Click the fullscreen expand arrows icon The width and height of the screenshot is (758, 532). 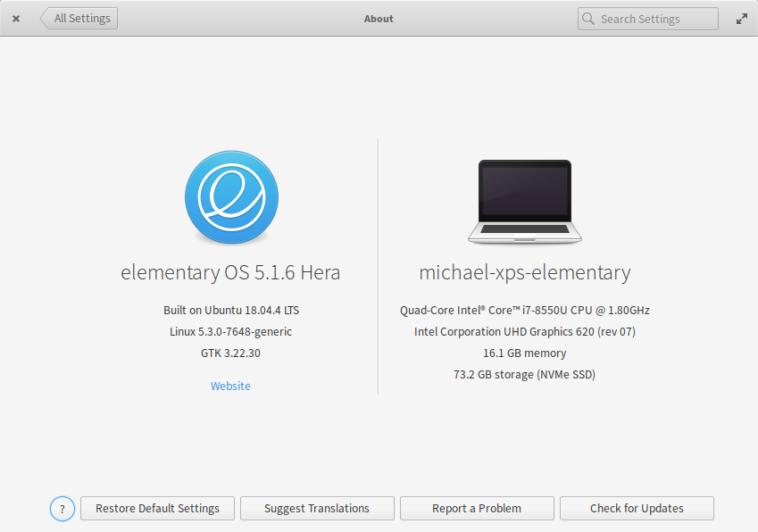pos(742,18)
